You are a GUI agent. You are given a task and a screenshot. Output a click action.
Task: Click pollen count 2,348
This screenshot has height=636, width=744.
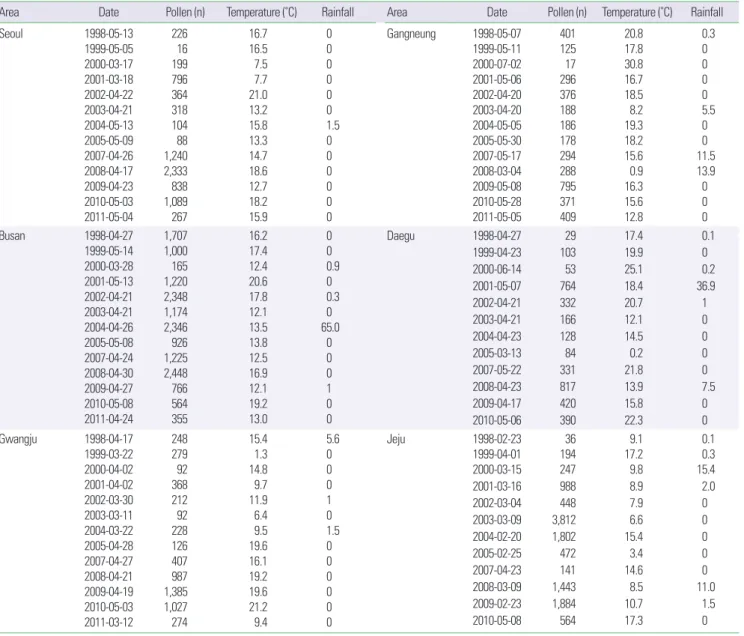176,297
